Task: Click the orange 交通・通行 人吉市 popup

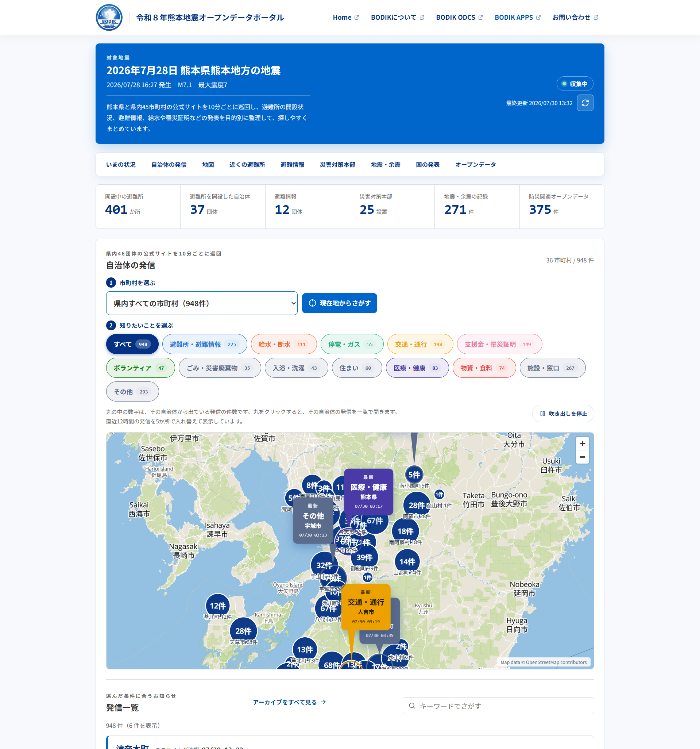Action: [365, 607]
